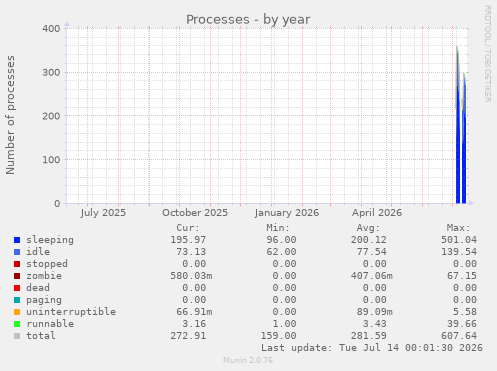Click idle minimum value 62.00
Image resolution: width=497 pixels, height=371 pixels.
pyautogui.click(x=281, y=252)
